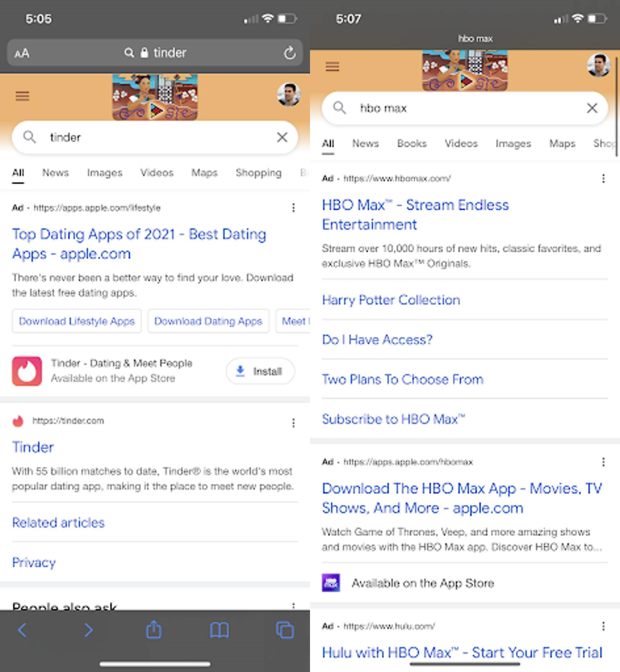
Task: Tap the tinder.com favicon
Action: [18, 421]
